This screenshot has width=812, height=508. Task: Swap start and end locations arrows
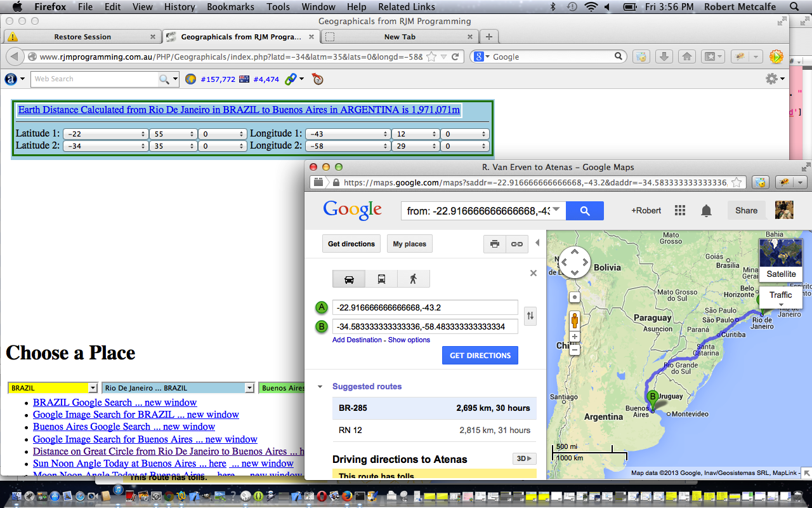click(530, 316)
